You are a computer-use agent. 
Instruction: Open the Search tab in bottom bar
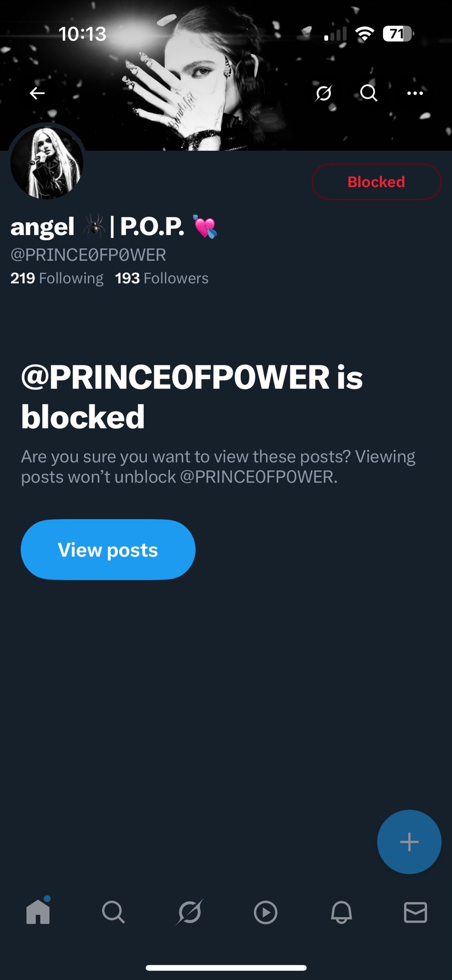pos(113,912)
